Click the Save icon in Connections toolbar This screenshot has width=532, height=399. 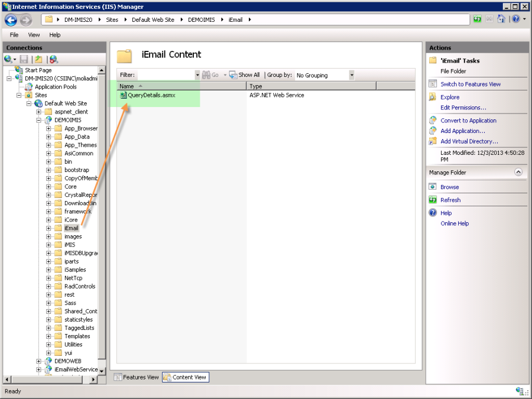coord(24,59)
